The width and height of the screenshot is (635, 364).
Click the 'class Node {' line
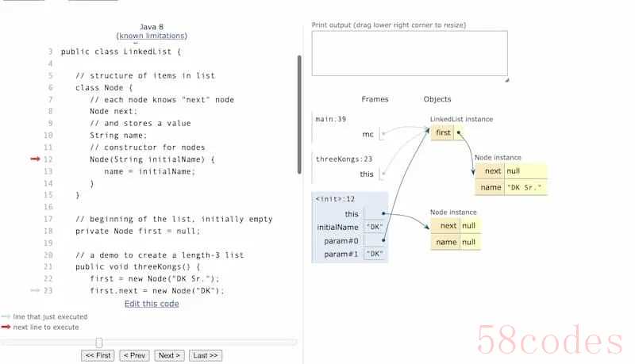tap(104, 87)
